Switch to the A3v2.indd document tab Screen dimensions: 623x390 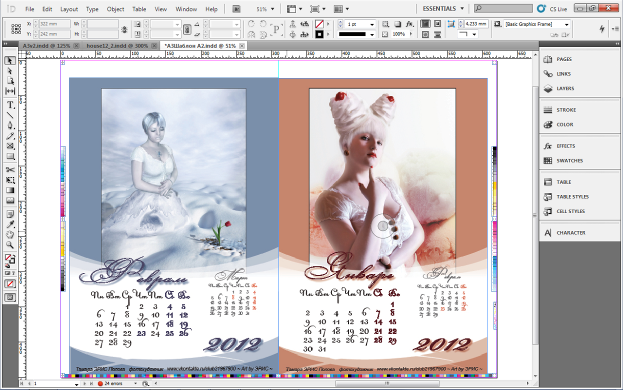coord(46,46)
